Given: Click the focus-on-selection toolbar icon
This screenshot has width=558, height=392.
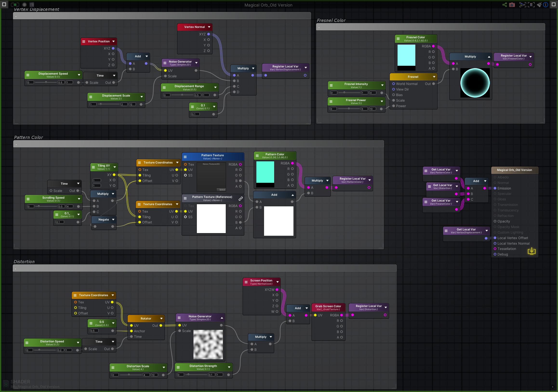Looking at the screenshot, I should coord(523,5).
